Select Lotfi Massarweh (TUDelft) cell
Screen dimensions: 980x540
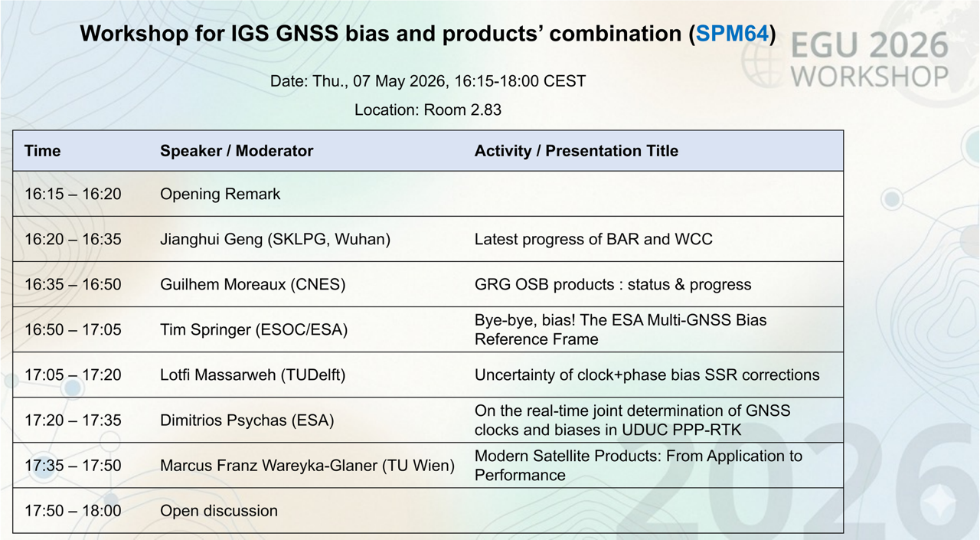252,375
